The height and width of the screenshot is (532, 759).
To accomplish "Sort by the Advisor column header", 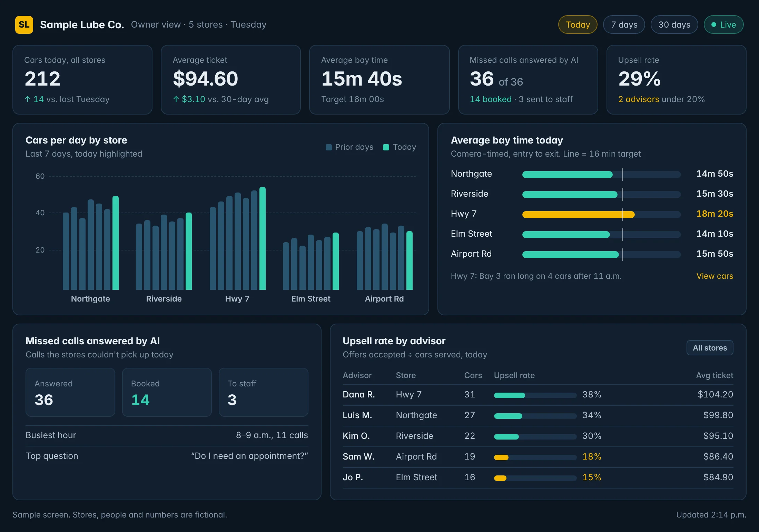I will (x=357, y=375).
